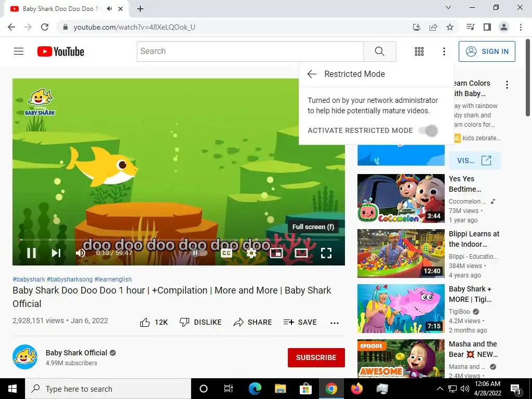The width and height of the screenshot is (532, 399).
Task: Show hidden system tray icons
Action: (440, 389)
